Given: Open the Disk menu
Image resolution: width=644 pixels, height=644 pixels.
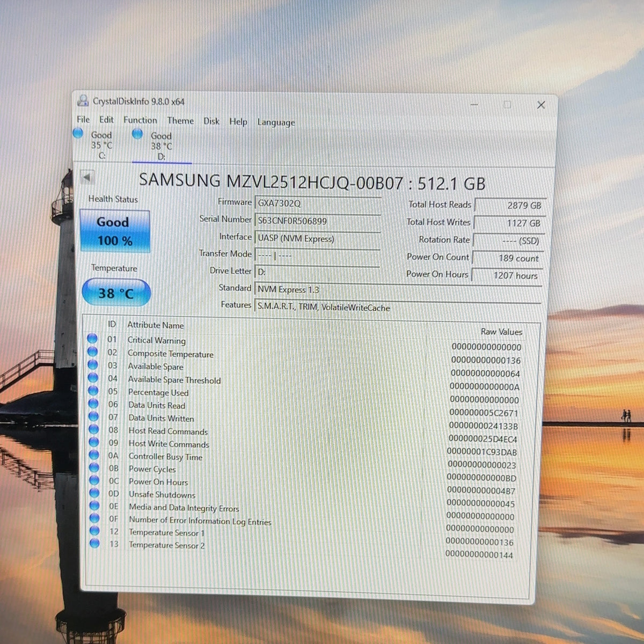Looking at the screenshot, I should click(x=211, y=121).
